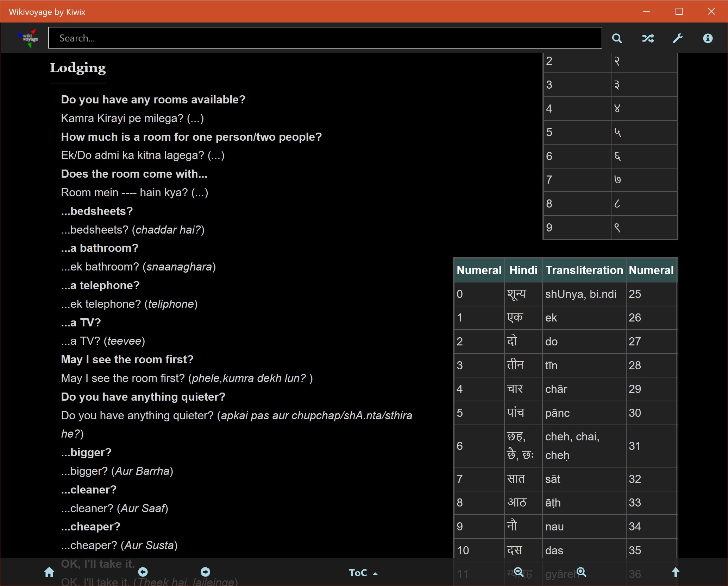Click the first Numeral column header

[x=479, y=270]
